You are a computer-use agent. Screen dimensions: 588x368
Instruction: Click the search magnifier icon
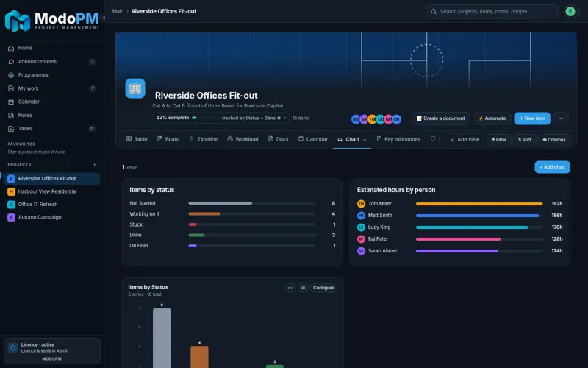pos(434,12)
